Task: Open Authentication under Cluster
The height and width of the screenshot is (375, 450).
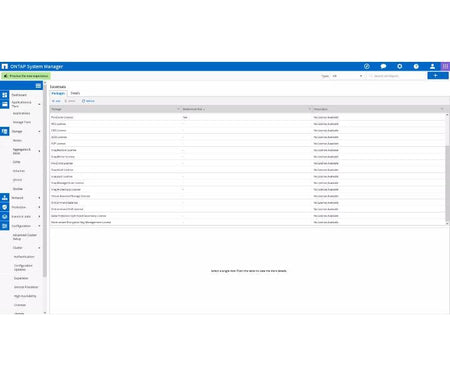Action: pos(24,257)
